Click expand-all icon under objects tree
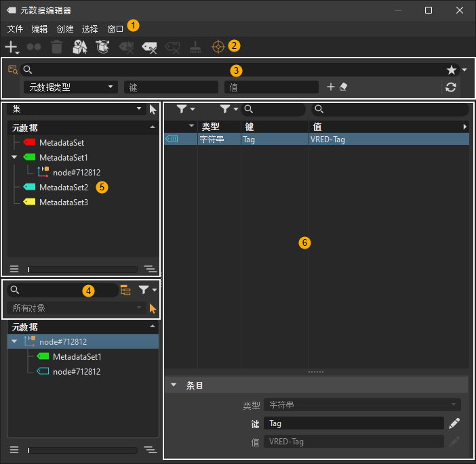Image resolution: width=476 pixels, height=464 pixels. coord(151,450)
